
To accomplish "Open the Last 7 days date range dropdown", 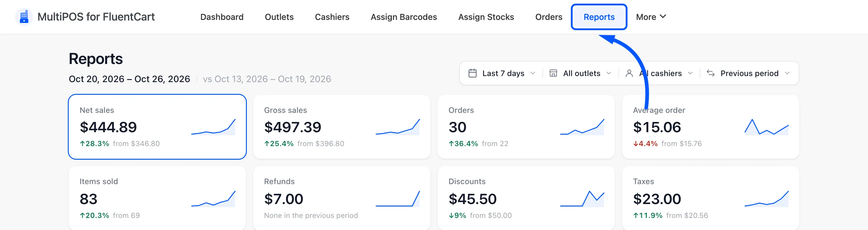I will click(502, 73).
